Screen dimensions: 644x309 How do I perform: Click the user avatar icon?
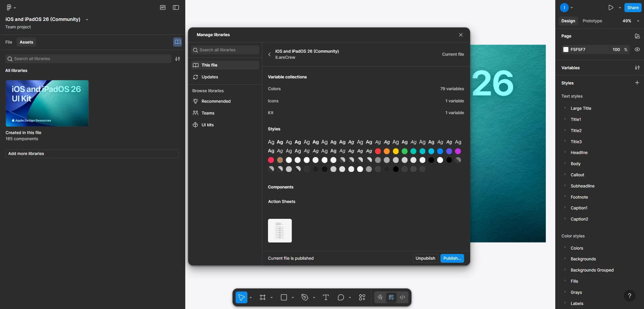click(564, 7)
